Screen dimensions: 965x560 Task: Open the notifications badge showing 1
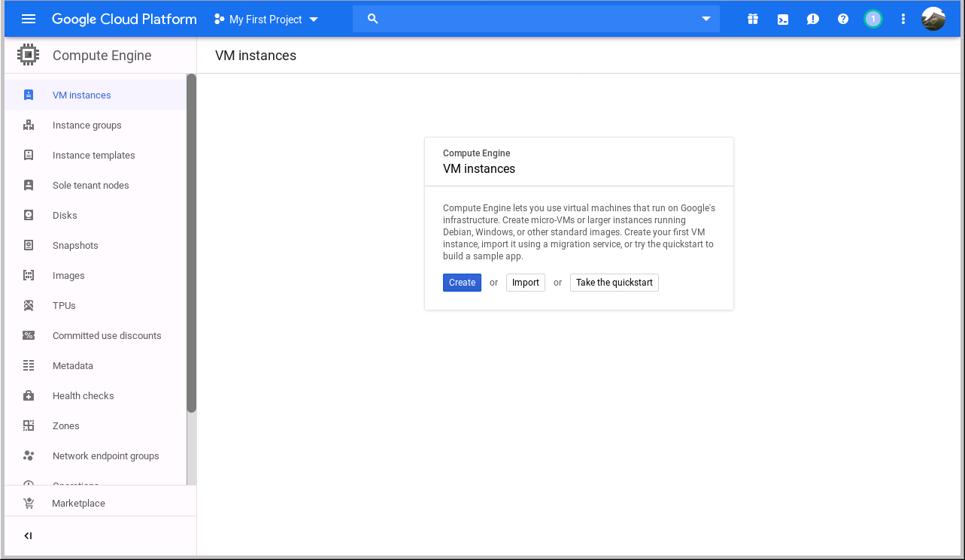[873, 19]
